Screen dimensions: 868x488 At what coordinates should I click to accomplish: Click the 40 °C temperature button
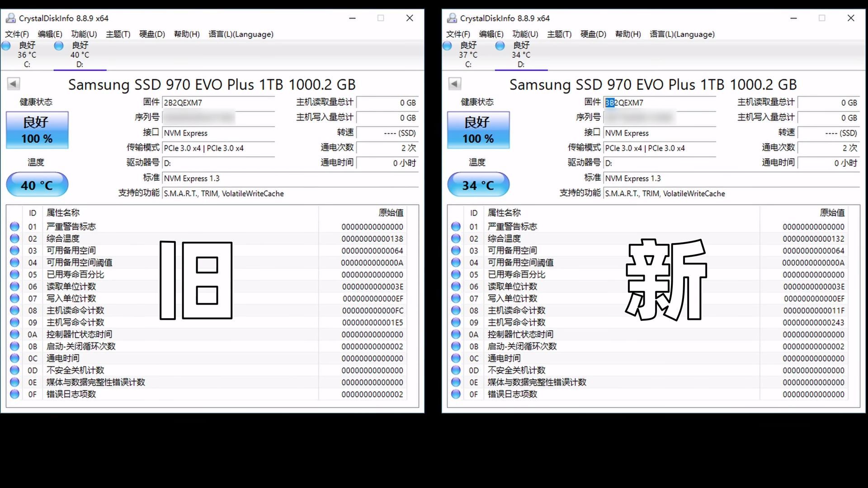37,185
